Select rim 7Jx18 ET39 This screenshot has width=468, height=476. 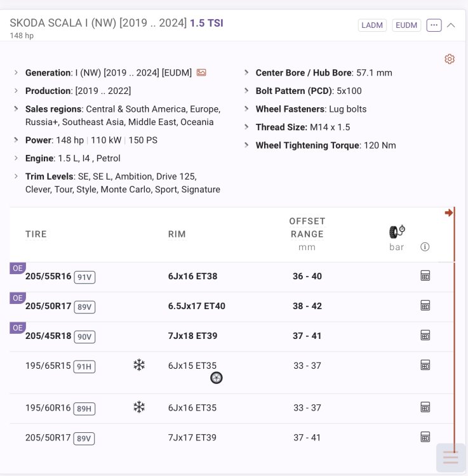(192, 336)
